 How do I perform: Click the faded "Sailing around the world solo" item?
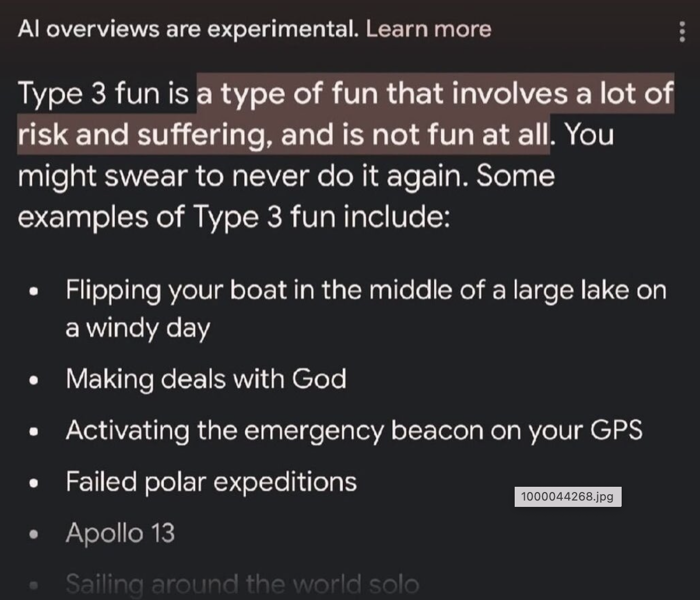tap(242, 584)
